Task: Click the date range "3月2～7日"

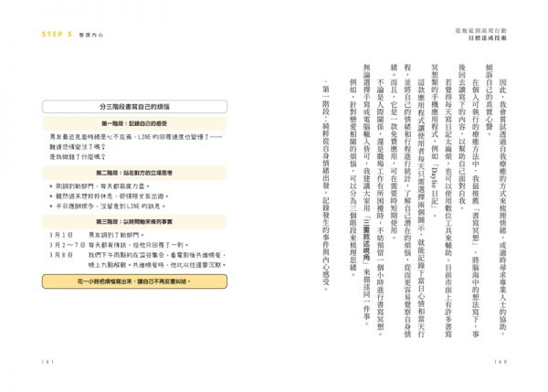Action: (x=68, y=245)
